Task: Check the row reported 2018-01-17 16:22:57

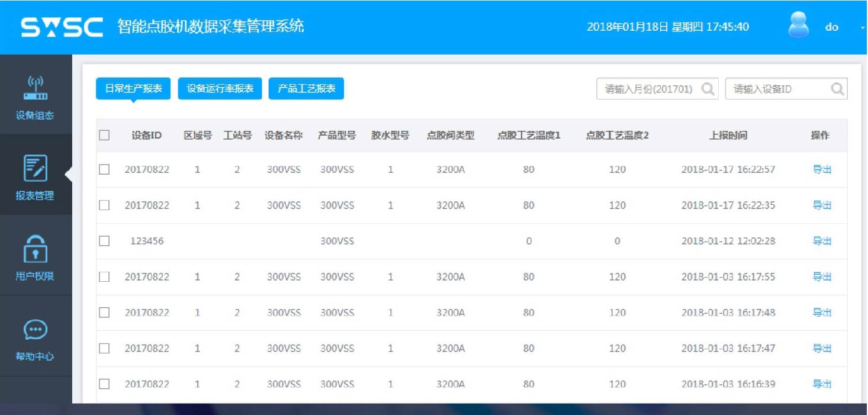Action: 104,169
